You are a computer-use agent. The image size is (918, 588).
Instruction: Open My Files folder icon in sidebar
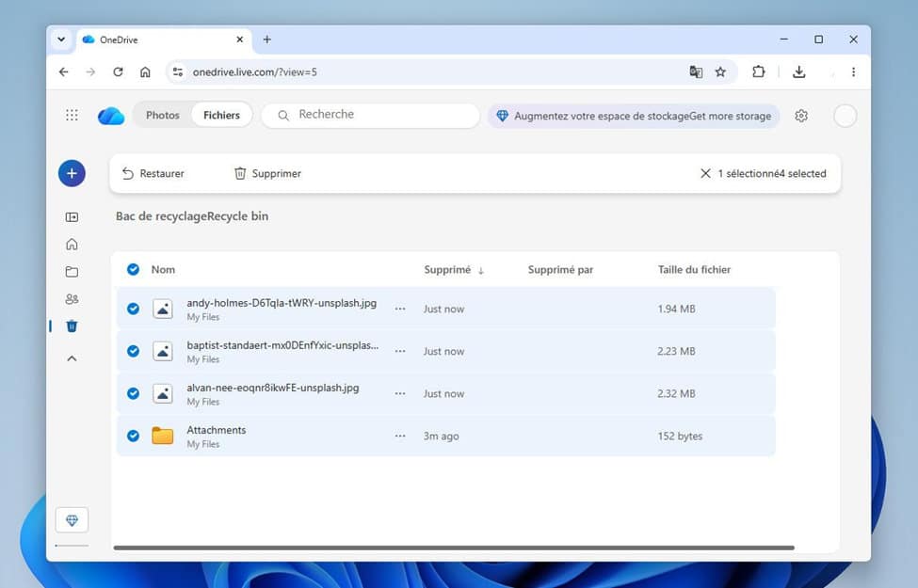tap(72, 272)
